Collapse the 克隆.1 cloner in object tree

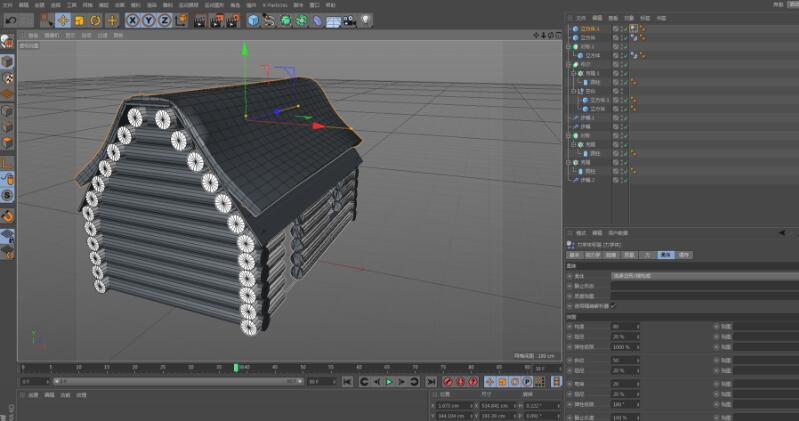click(x=571, y=73)
